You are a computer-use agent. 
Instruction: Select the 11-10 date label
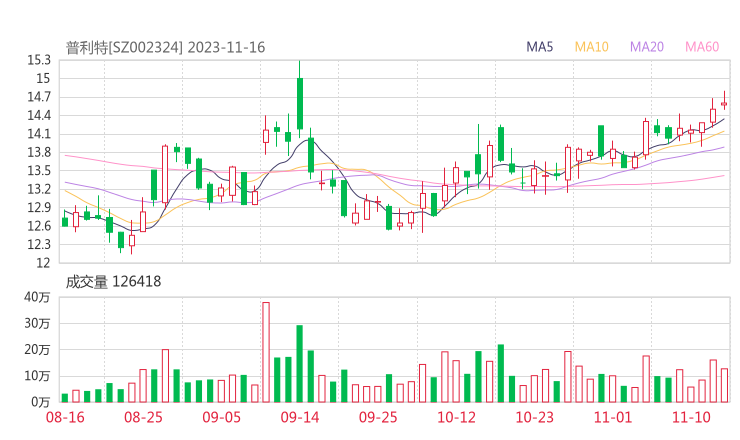click(x=691, y=417)
